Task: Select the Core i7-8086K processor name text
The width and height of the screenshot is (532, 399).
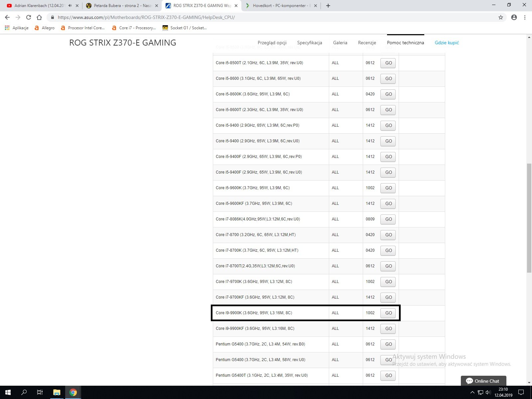Action: (258, 219)
